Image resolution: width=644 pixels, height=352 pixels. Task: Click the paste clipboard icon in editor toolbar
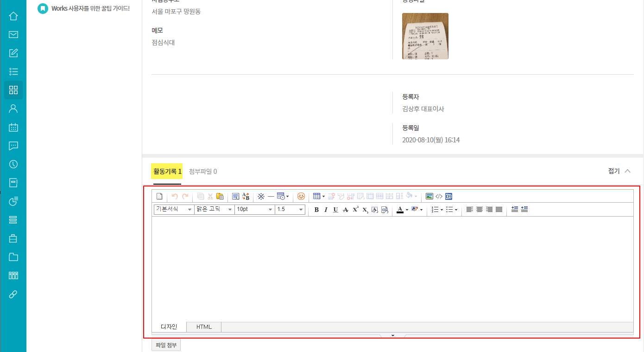point(220,196)
